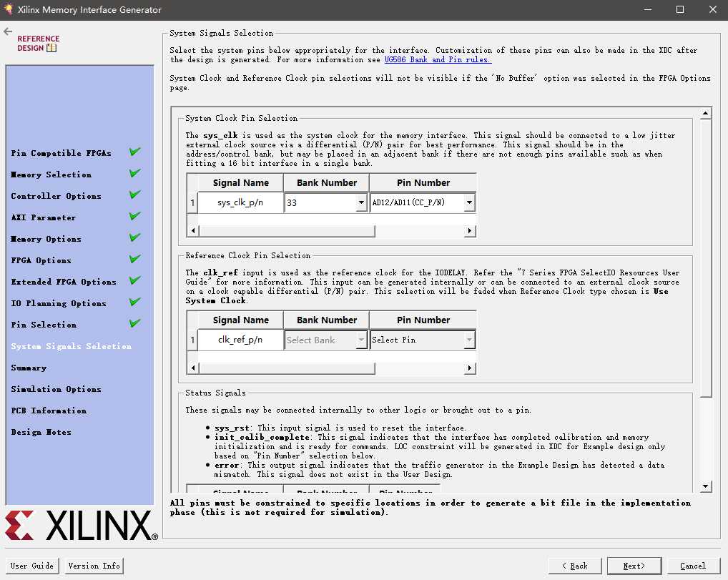
Task: Click left arrow of Reference Clock table scrollbar
Action: pyautogui.click(x=193, y=368)
